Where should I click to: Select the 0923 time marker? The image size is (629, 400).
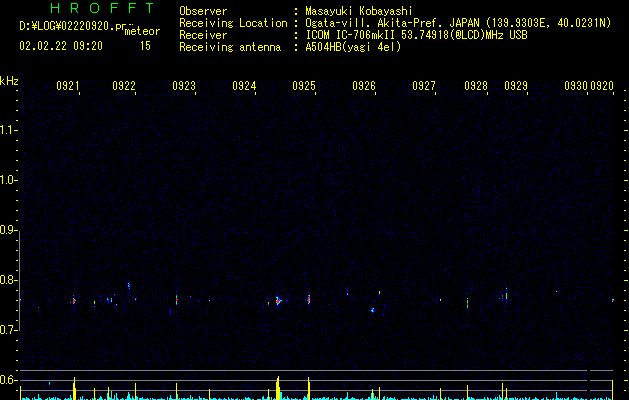(x=184, y=85)
